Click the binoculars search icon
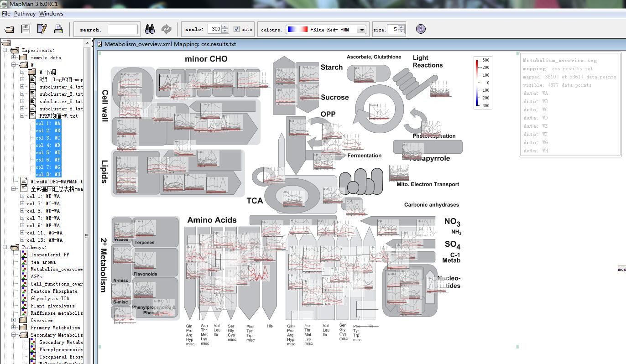Screen dimensions: 626x364 [150, 29]
